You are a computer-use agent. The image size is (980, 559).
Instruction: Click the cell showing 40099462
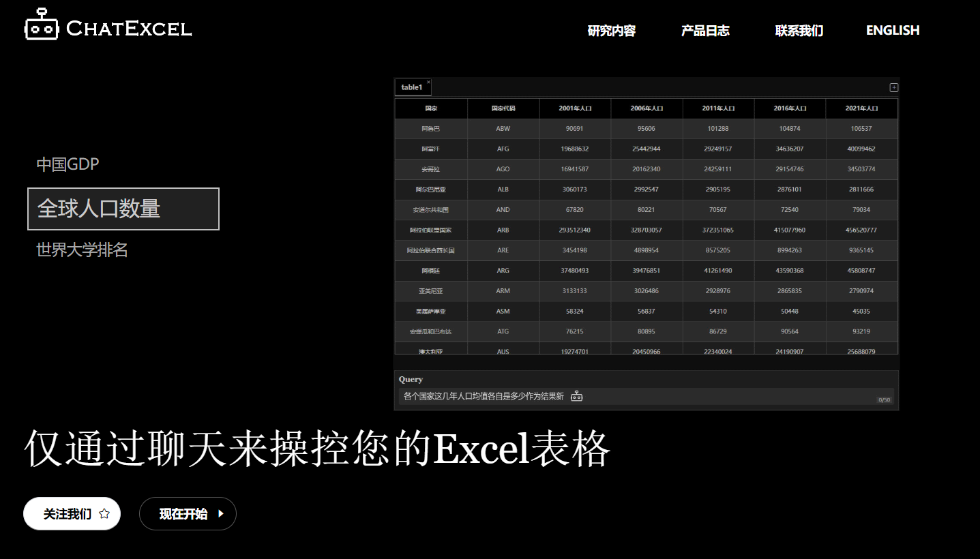pyautogui.click(x=862, y=149)
